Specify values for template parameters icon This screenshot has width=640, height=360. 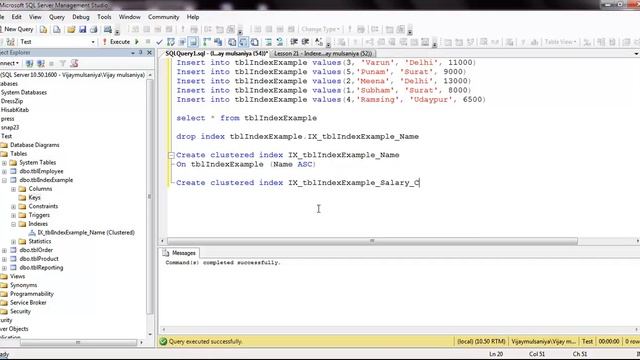319,42
